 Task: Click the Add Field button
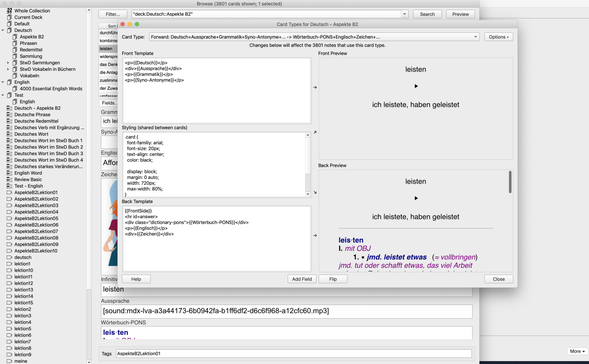(302, 279)
